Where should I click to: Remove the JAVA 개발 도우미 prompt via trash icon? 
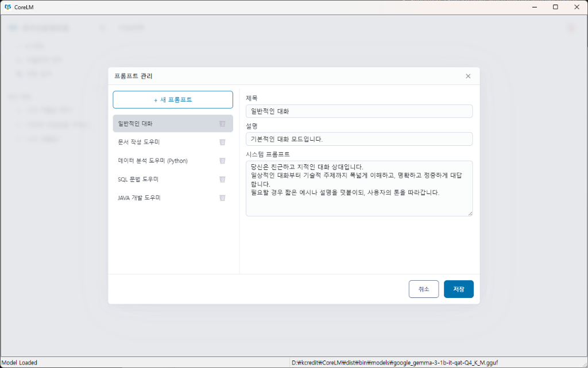222,198
